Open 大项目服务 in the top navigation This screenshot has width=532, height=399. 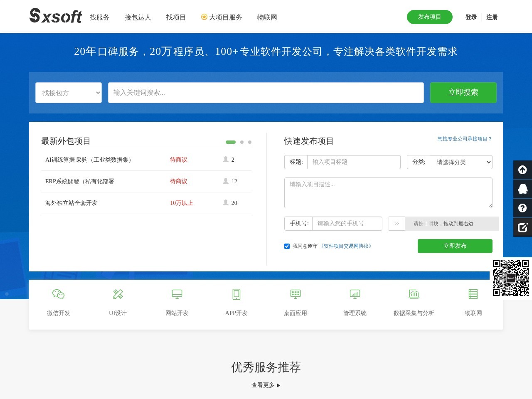point(225,17)
